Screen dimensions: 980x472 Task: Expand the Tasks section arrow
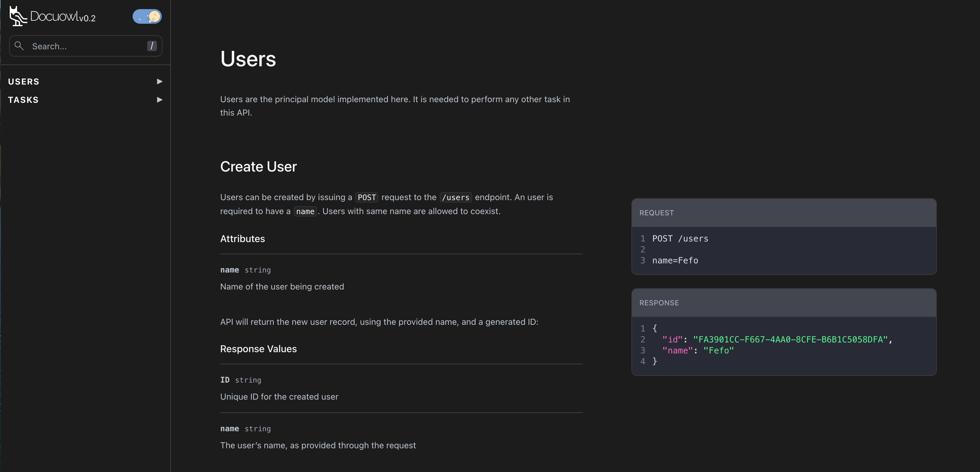click(x=159, y=100)
